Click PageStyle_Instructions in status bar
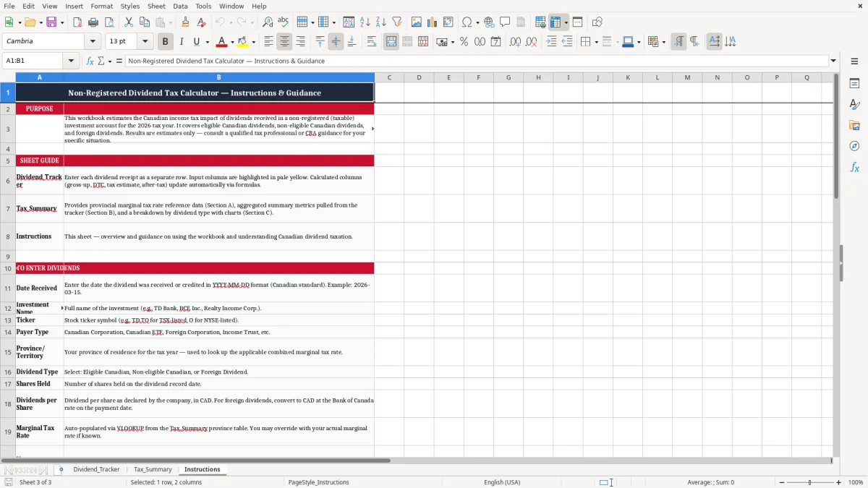This screenshot has width=868, height=488. (x=318, y=482)
